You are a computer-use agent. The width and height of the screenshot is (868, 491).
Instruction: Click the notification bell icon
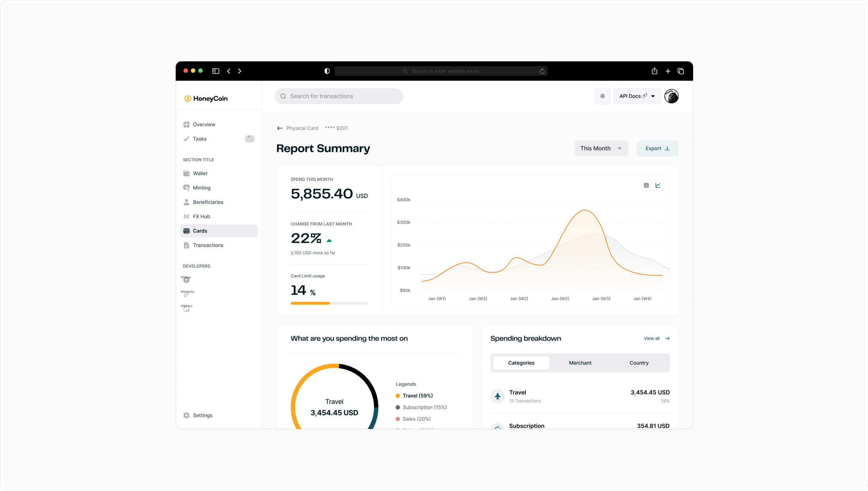602,96
